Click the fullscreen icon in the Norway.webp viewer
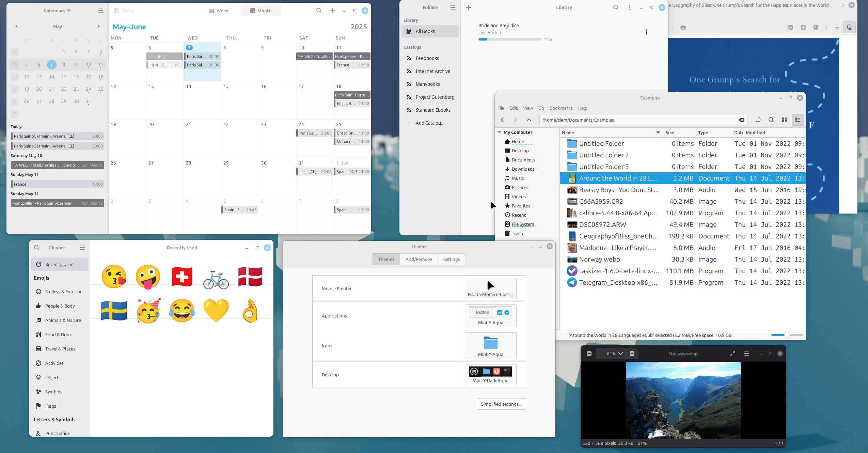868x453 pixels. click(732, 354)
